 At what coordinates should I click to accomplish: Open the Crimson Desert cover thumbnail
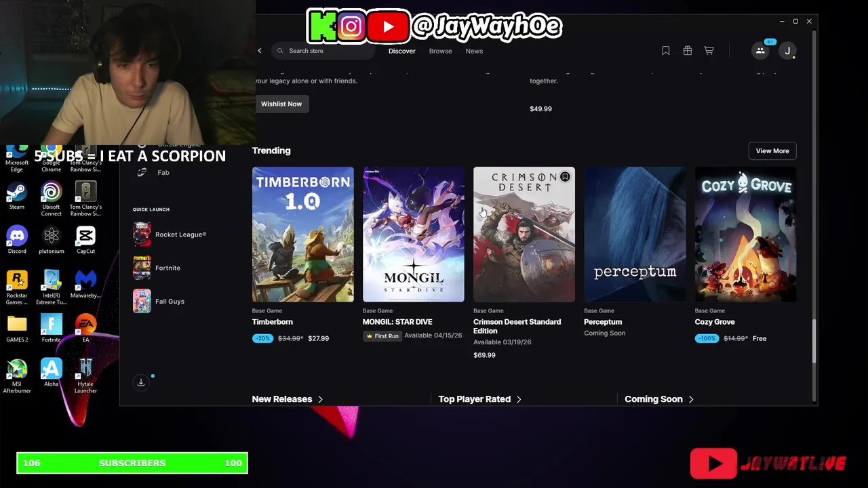coord(524,234)
